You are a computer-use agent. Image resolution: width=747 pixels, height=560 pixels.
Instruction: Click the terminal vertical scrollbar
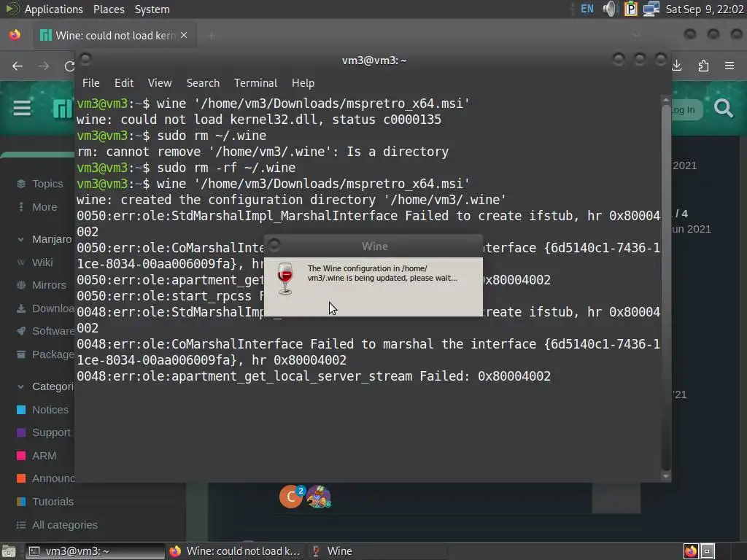(665, 287)
